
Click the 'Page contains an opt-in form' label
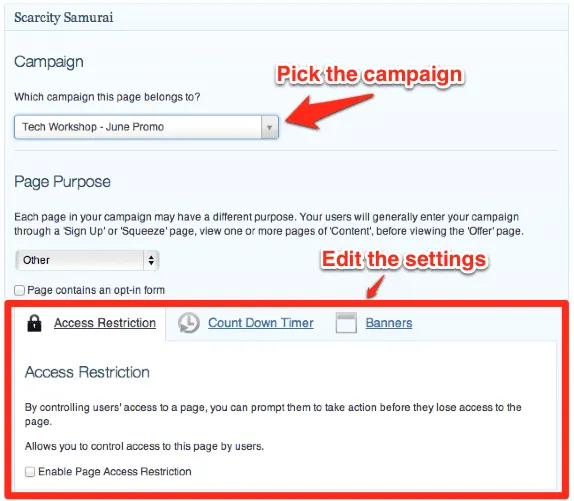click(x=96, y=290)
